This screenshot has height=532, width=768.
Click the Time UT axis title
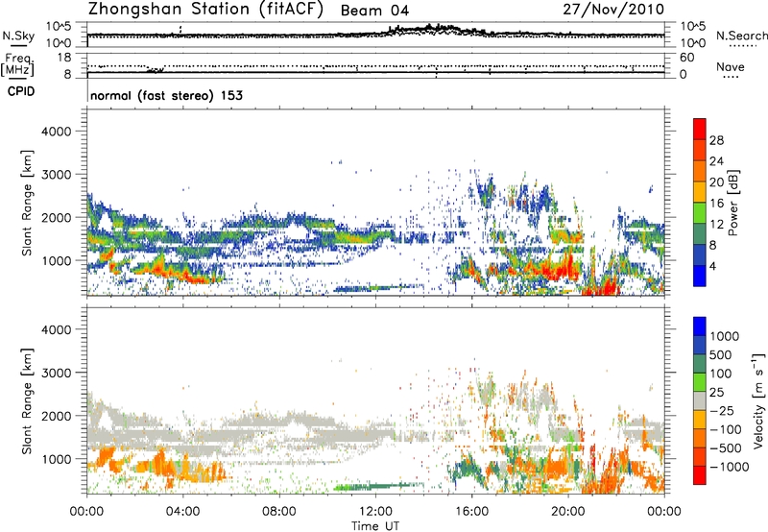[375, 526]
